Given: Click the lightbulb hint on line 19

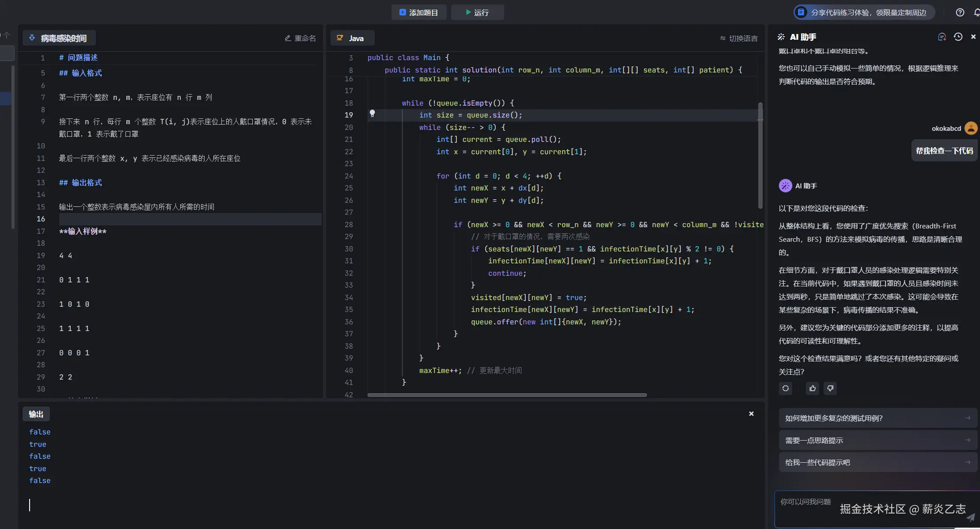Looking at the screenshot, I should point(372,114).
